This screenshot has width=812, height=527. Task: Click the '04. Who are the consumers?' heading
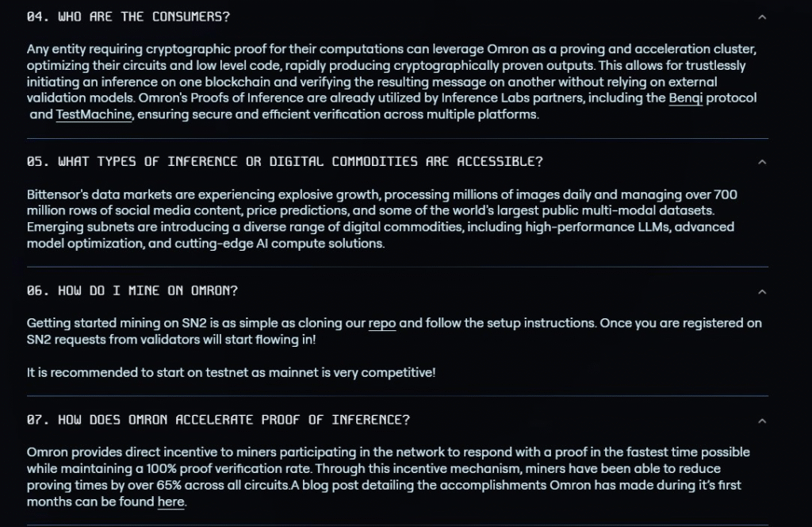(128, 17)
